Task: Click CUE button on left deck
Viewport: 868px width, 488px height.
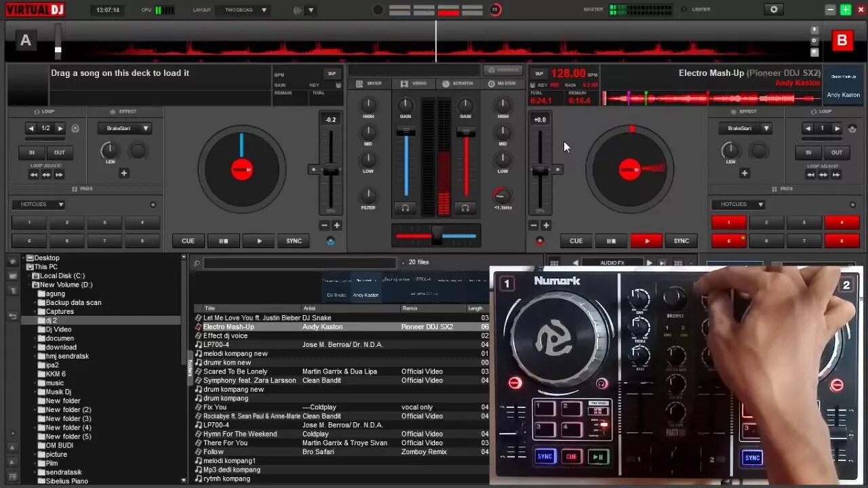Action: 188,241
